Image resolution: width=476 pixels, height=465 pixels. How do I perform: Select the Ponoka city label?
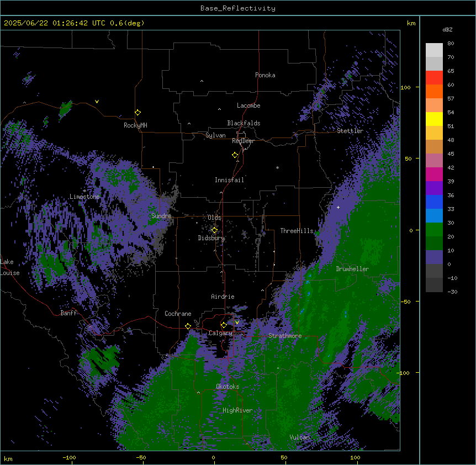[265, 75]
